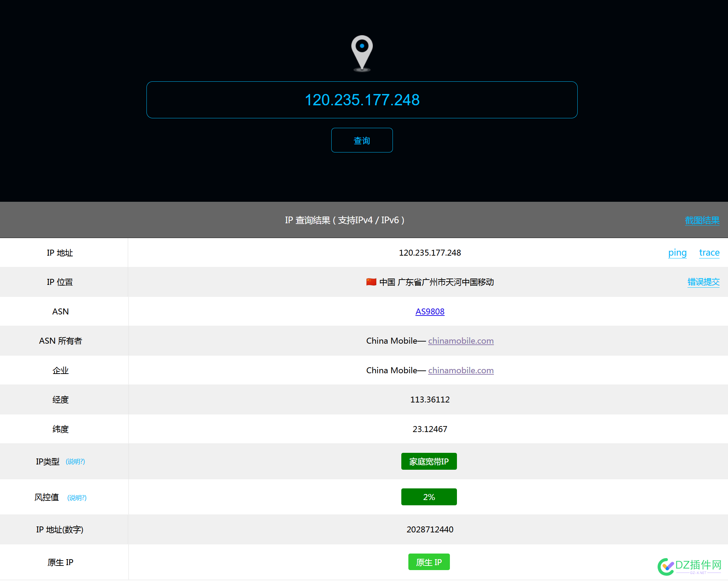Focus the IP address search field

point(362,100)
